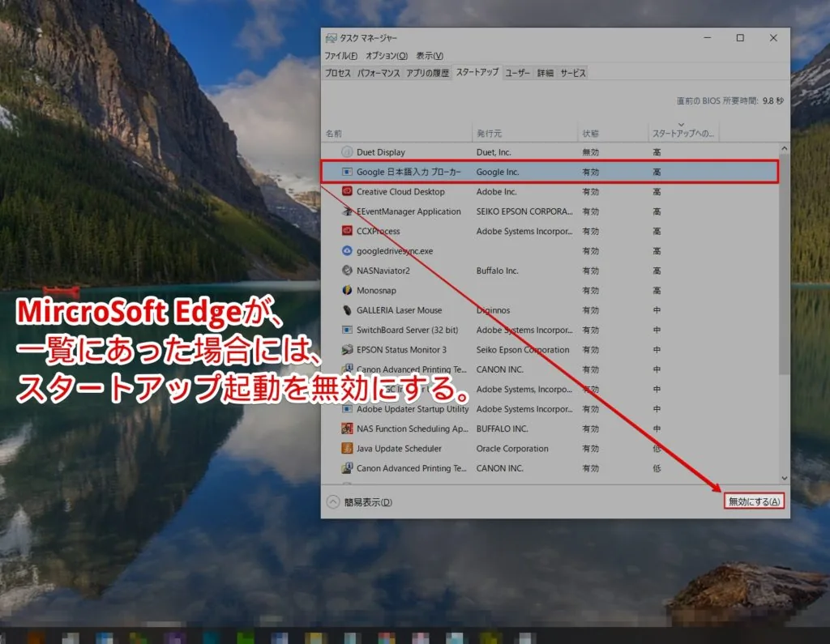Switch to the ユーザー tab
Viewport: 830px width, 644px height.
[517, 73]
